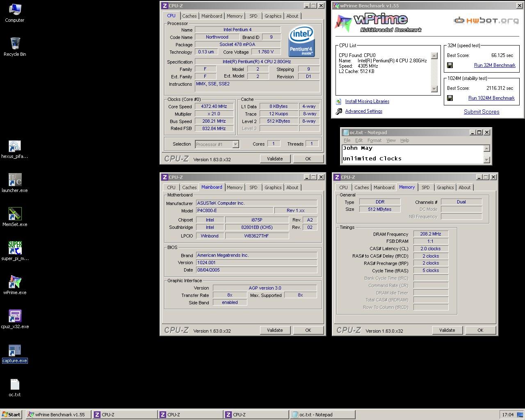
Task: Click the Intel Pentium 4 logo
Action: click(x=301, y=41)
